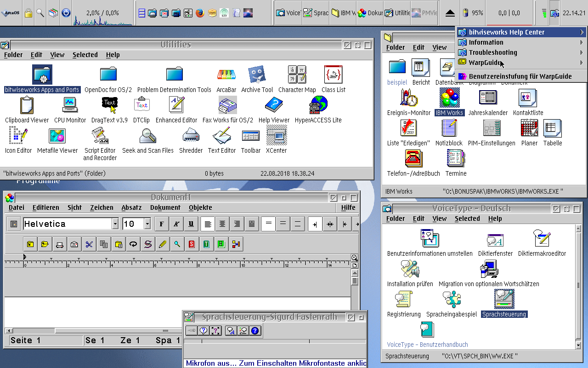Screen dimensions: 588x368
Task: Click the print button in Dokument1 toolbar
Action: coord(59,244)
